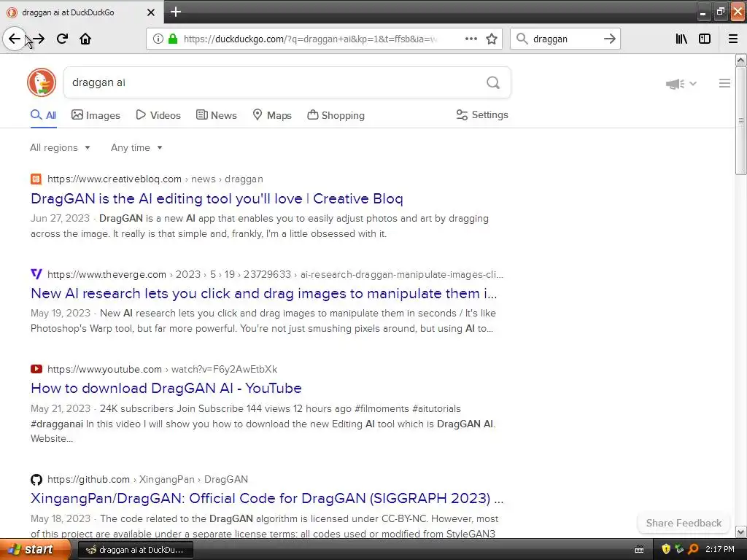Switch to Videos results

(x=158, y=115)
